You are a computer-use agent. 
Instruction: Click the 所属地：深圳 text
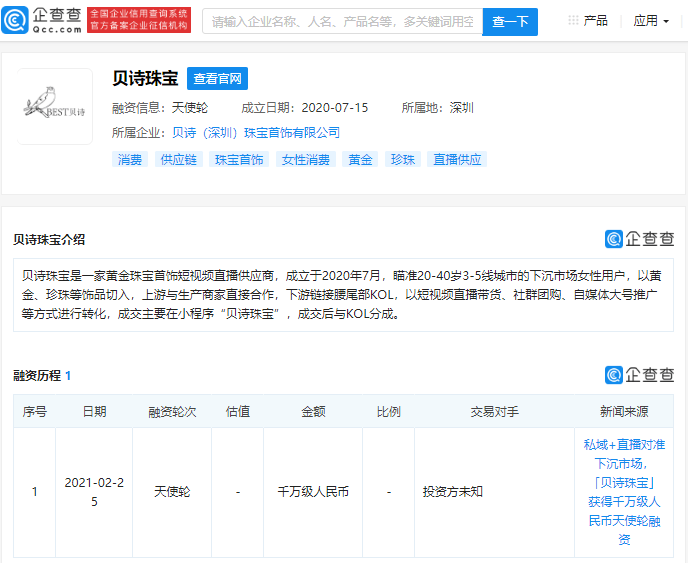pyautogui.click(x=437, y=108)
